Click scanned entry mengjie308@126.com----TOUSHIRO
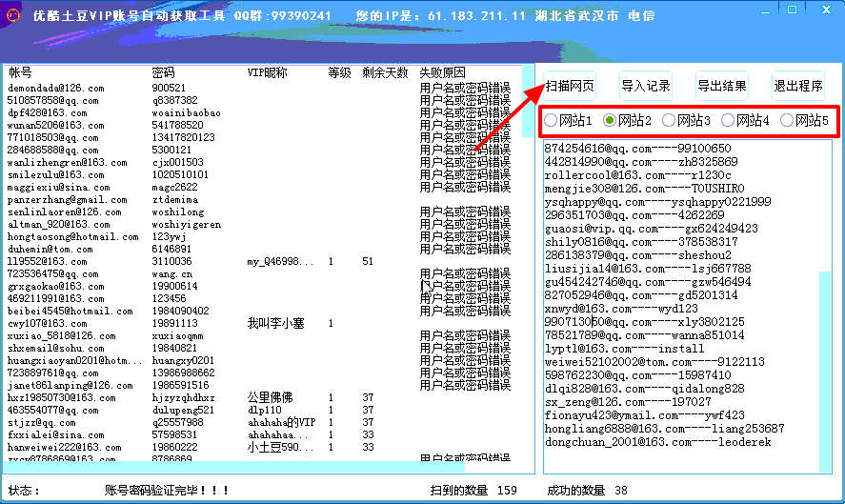This screenshot has height=504, width=845. point(644,189)
